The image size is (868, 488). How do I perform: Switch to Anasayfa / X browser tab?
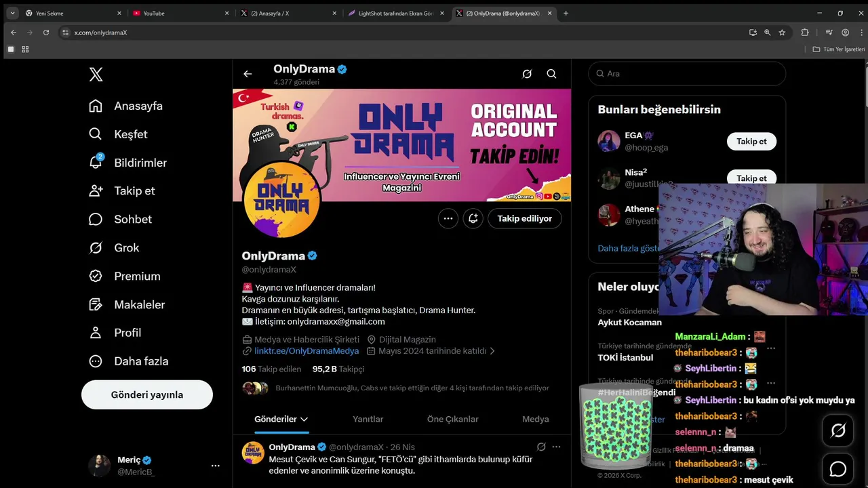289,13
